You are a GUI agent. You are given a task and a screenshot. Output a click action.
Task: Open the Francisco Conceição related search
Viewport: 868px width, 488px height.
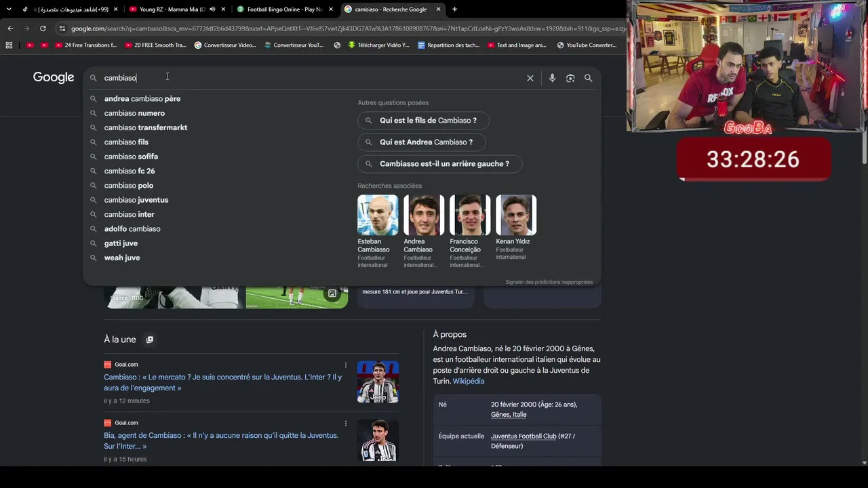(x=470, y=232)
